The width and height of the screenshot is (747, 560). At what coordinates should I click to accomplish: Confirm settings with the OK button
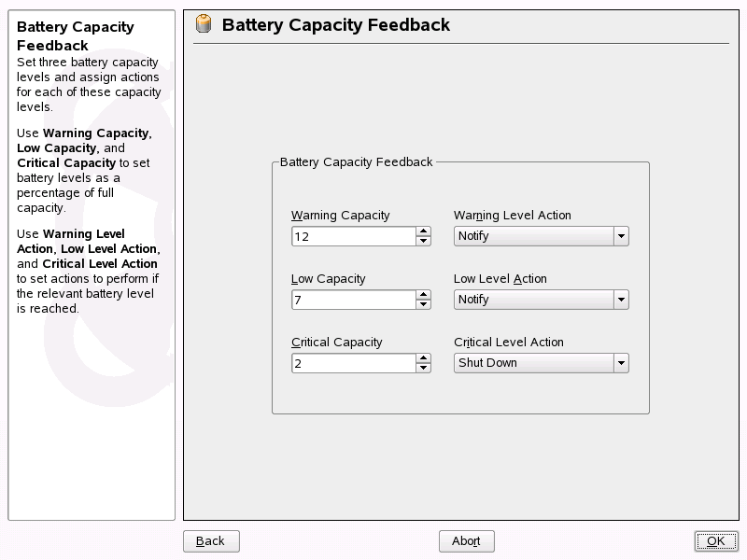716,541
